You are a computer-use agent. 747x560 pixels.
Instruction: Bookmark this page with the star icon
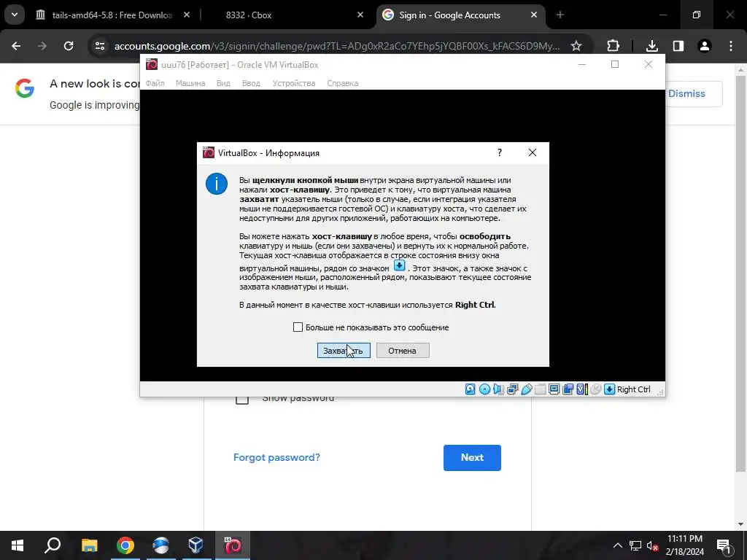click(x=576, y=46)
